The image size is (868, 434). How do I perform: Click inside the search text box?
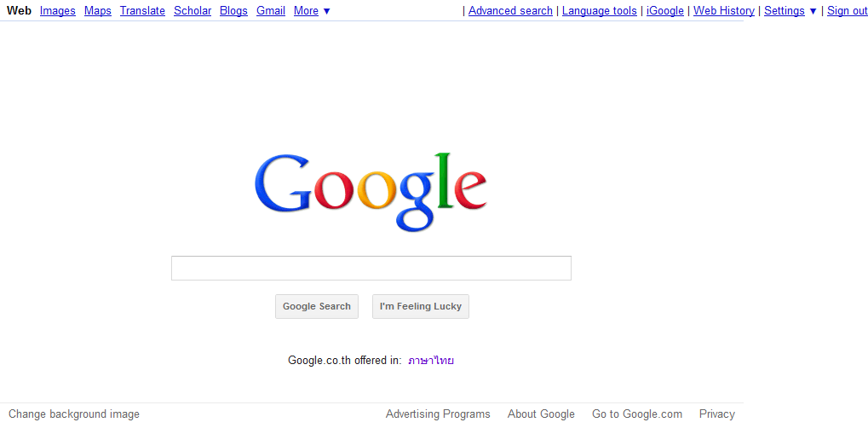click(x=371, y=269)
